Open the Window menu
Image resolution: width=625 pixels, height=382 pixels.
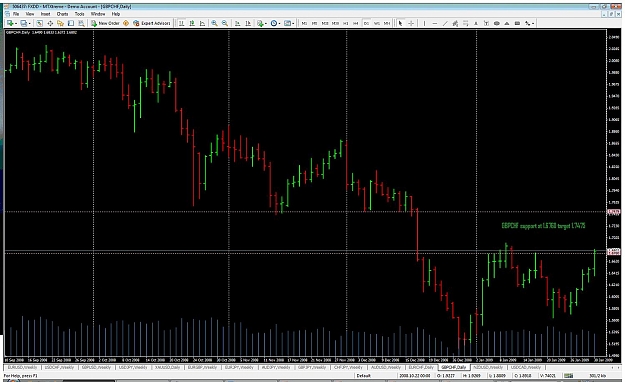click(98, 14)
